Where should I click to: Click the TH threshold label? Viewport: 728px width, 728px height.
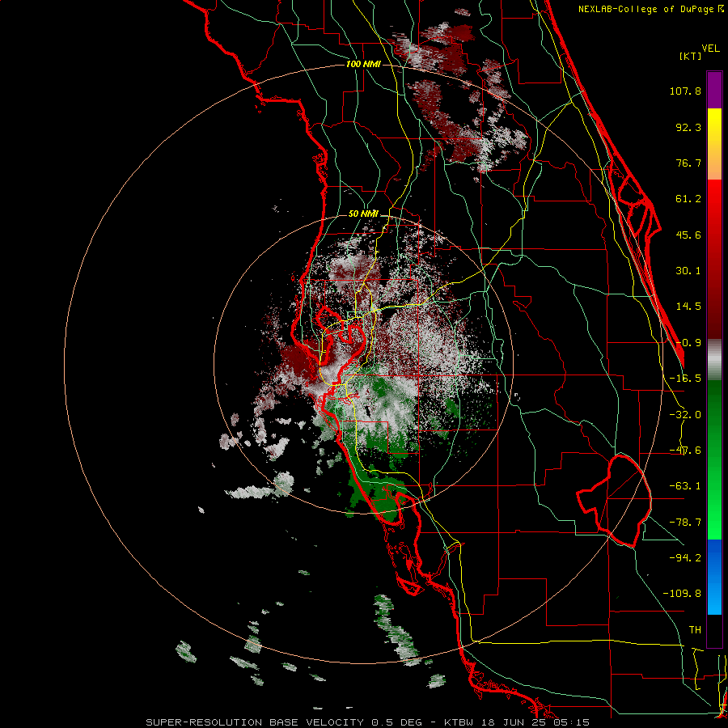pyautogui.click(x=695, y=630)
